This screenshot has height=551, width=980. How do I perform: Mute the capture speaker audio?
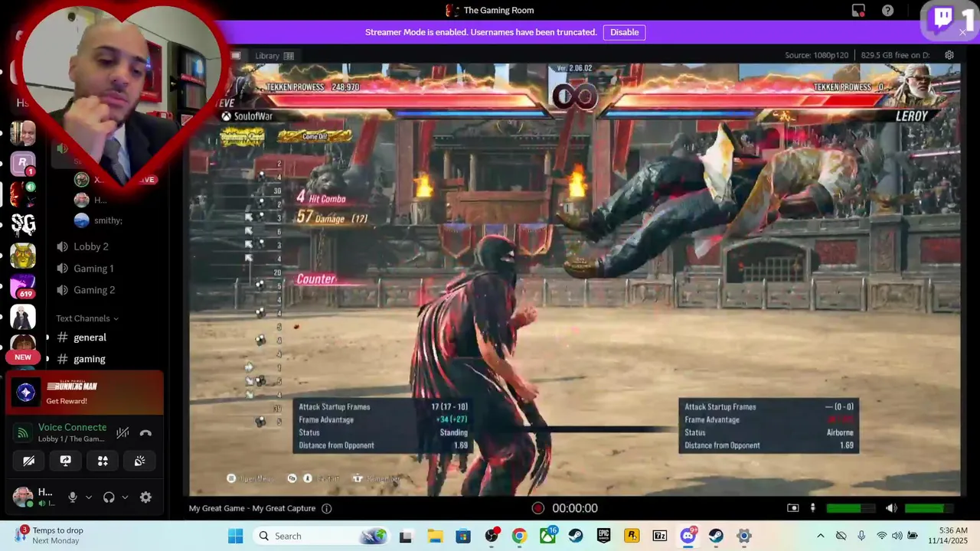891,508
